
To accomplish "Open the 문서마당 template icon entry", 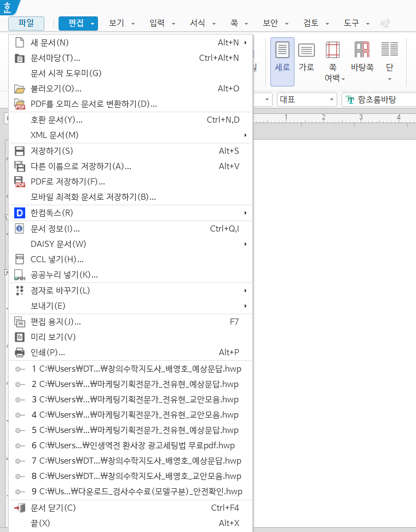I will [20, 58].
